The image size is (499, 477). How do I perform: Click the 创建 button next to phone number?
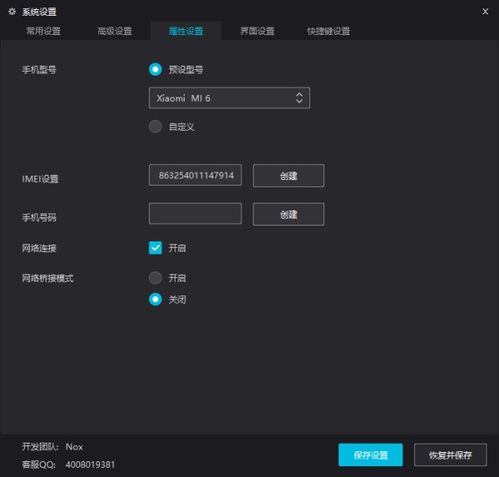(288, 214)
